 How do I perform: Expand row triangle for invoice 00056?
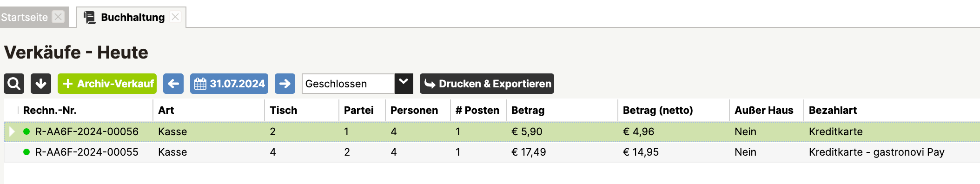(x=12, y=131)
